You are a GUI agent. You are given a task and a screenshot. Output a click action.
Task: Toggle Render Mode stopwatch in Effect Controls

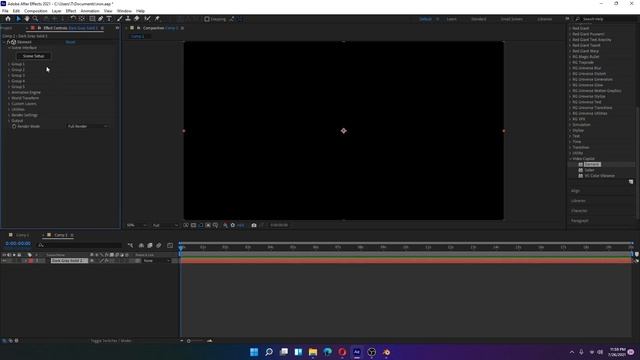click(14, 126)
